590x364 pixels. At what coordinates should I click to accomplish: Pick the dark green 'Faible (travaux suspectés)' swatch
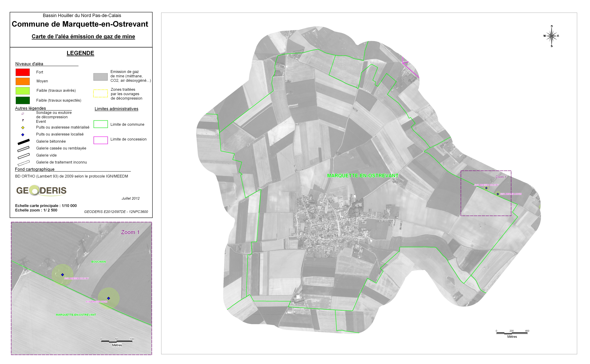coord(23,100)
